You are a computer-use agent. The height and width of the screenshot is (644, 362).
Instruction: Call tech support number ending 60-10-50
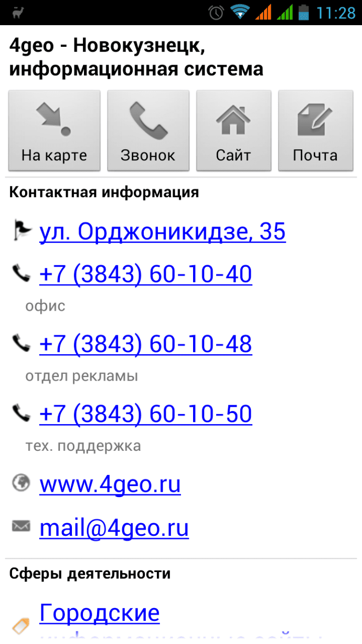click(x=146, y=414)
